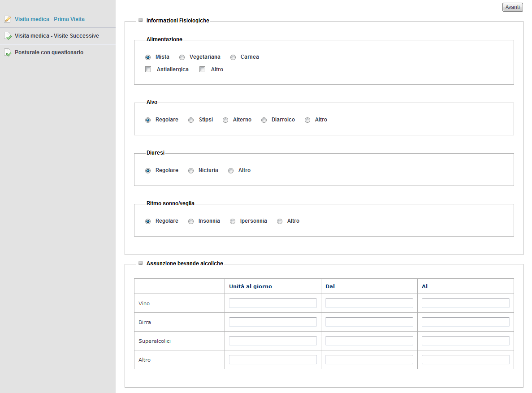Open Visita medica - Prima Visita
The height and width of the screenshot is (393, 532).
pos(50,19)
